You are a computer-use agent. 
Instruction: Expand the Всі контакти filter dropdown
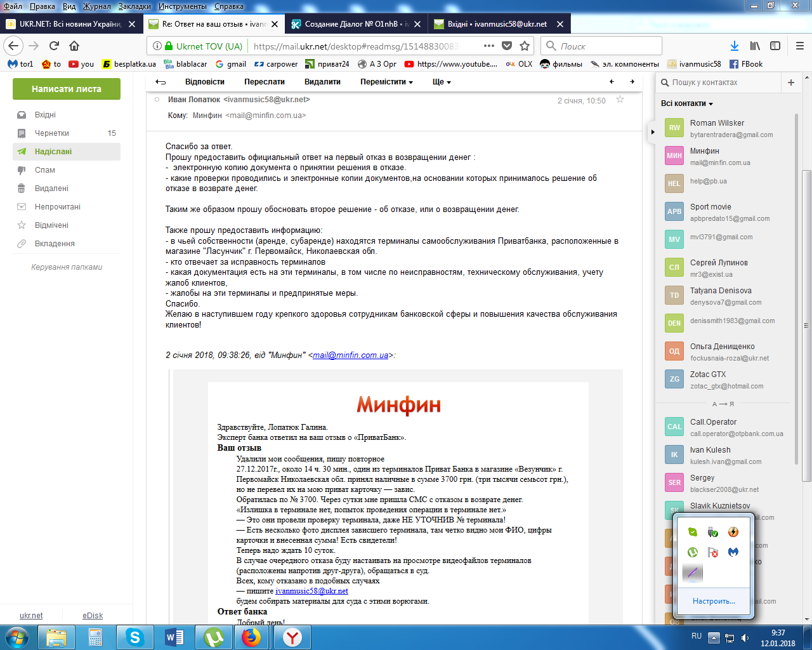point(686,103)
